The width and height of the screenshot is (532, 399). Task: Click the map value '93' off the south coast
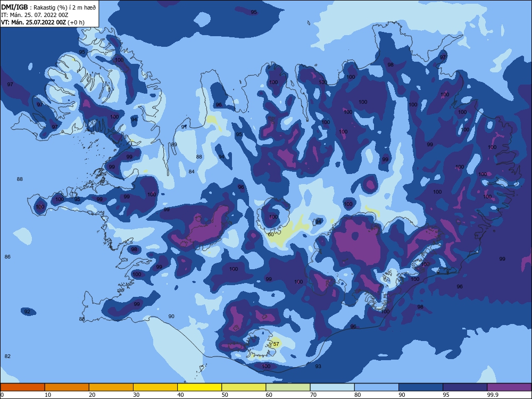318,367
